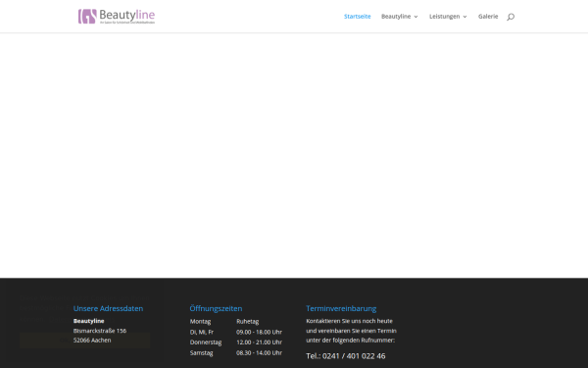
Task: Expand the Leistungen menu chevron
Action: (x=465, y=17)
